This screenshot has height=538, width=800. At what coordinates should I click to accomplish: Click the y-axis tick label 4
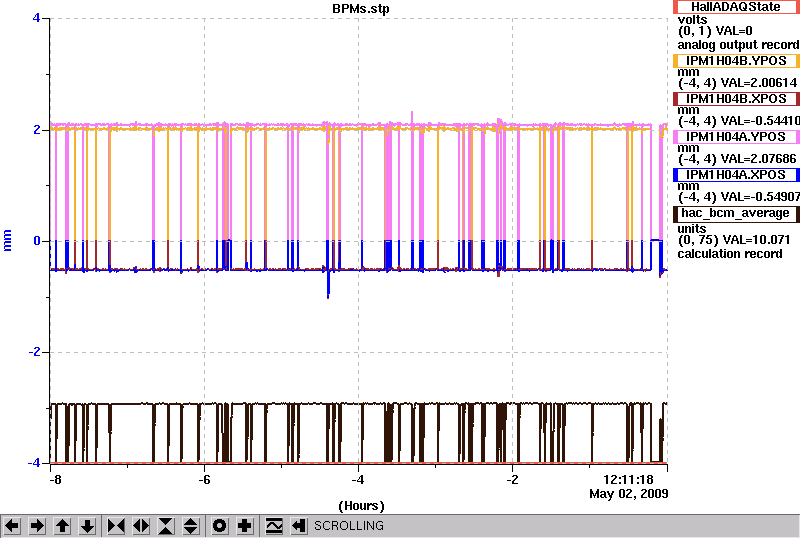[36, 18]
